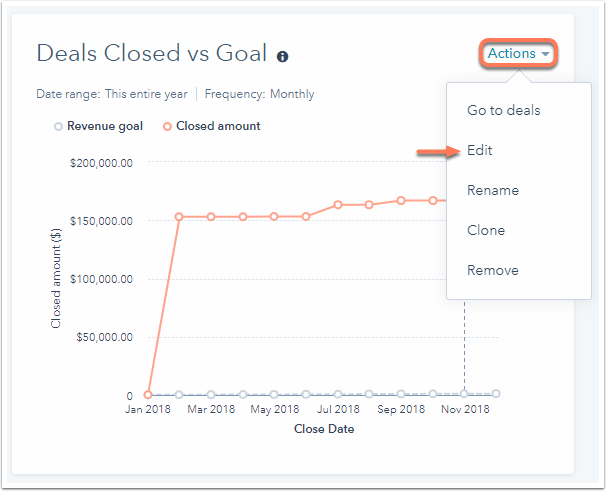Click the last Revenue goal data point
The width and height of the screenshot is (606, 491).
496,393
